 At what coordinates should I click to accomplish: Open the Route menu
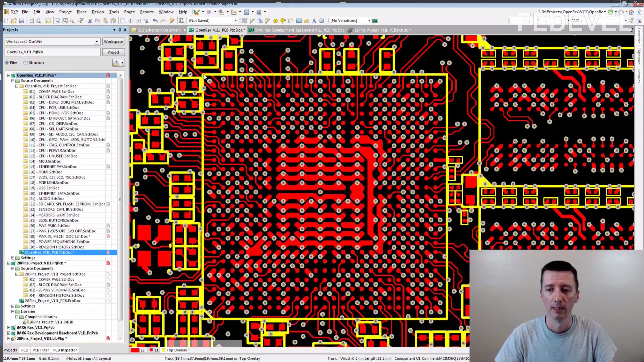click(129, 12)
